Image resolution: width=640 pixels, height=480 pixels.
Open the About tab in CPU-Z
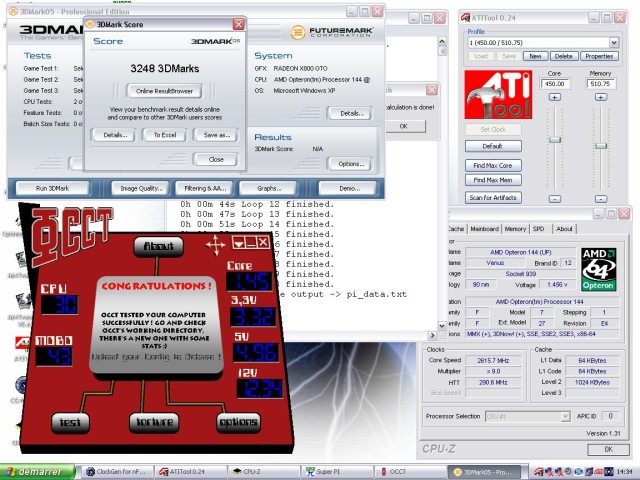point(564,229)
